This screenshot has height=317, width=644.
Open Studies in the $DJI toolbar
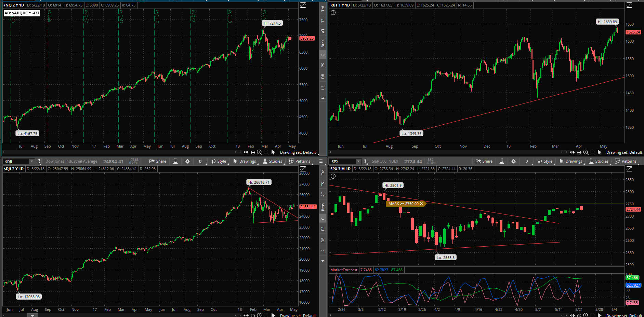tap(273, 161)
